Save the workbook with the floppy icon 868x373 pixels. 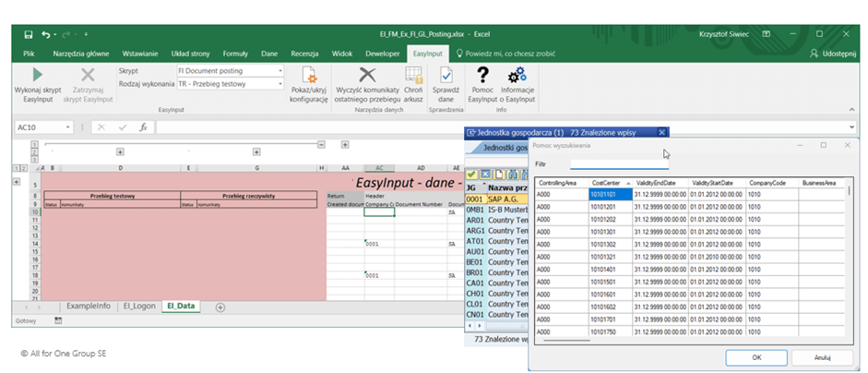[29, 34]
